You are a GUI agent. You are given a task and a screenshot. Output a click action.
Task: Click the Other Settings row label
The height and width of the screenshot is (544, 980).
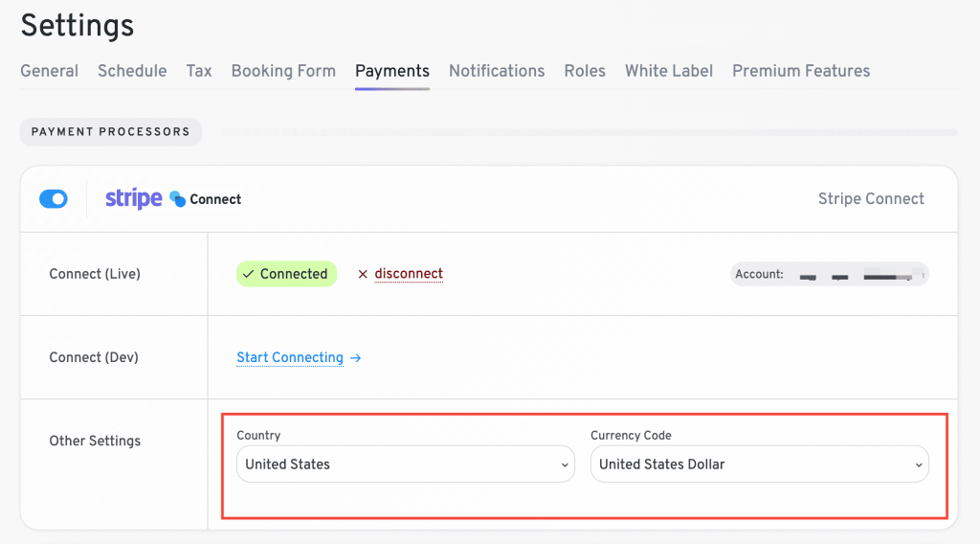pyautogui.click(x=95, y=441)
